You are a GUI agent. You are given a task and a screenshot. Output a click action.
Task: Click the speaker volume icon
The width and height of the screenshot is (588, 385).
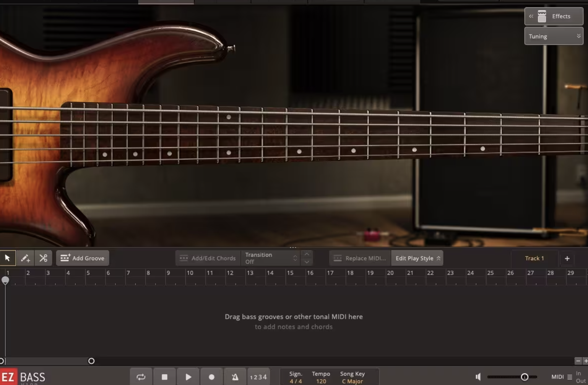[478, 376]
